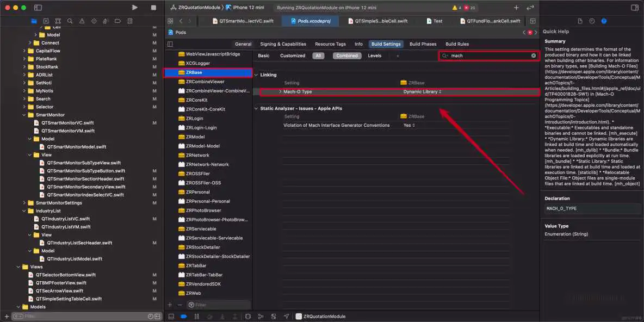Select the Combined view option
The width and height of the screenshot is (644, 322).
coord(347,55)
